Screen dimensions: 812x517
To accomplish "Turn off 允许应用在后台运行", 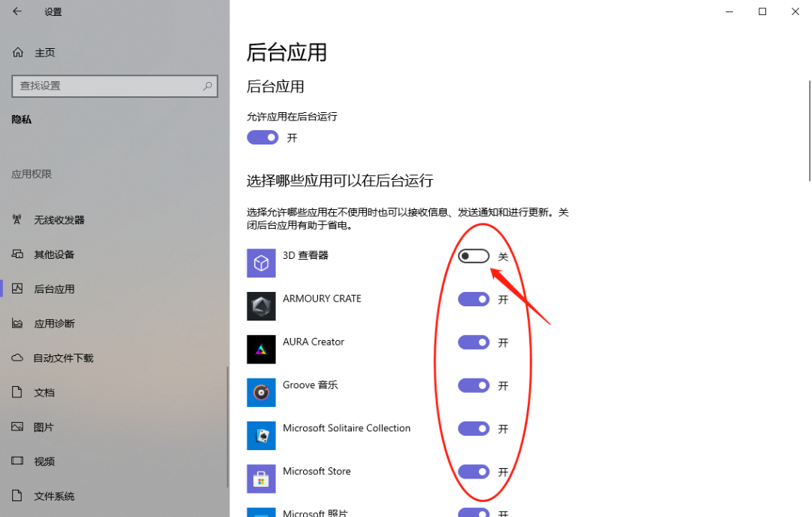I will pyautogui.click(x=262, y=137).
